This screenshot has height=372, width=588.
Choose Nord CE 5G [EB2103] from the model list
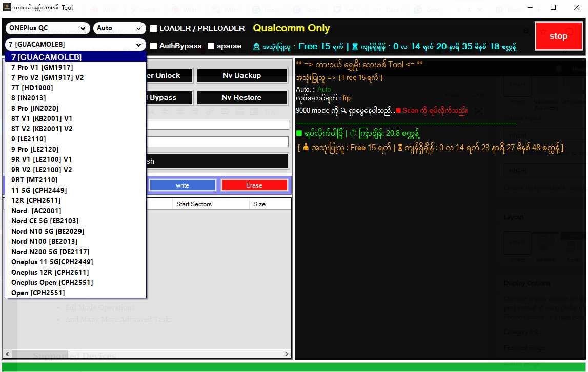45,221
